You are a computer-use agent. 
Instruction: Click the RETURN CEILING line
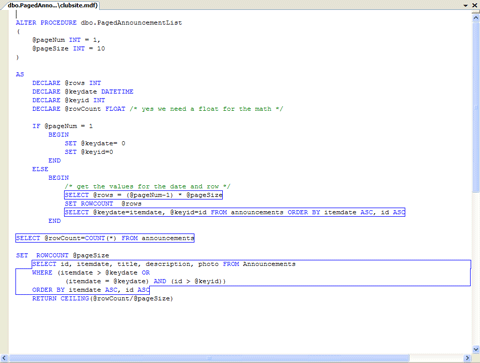coord(103,299)
